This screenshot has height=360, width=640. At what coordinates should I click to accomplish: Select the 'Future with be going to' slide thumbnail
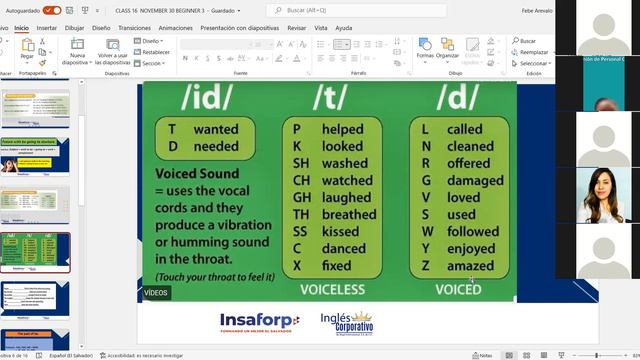pyautogui.click(x=35, y=156)
